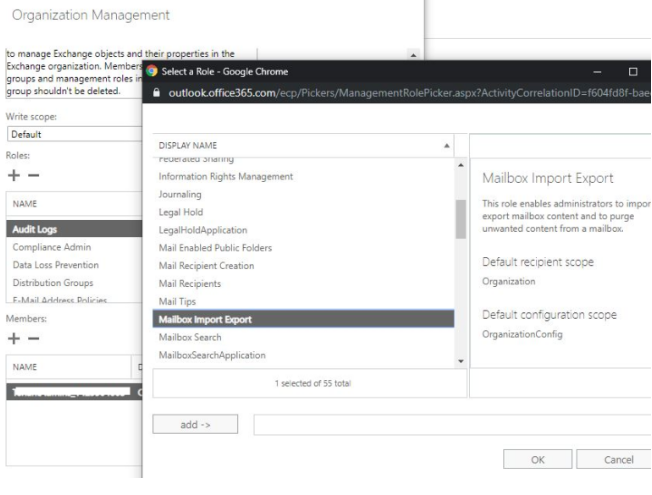Image resolution: width=652 pixels, height=495 pixels.
Task: Click the role list scrollbar thumb
Action: click(x=461, y=219)
